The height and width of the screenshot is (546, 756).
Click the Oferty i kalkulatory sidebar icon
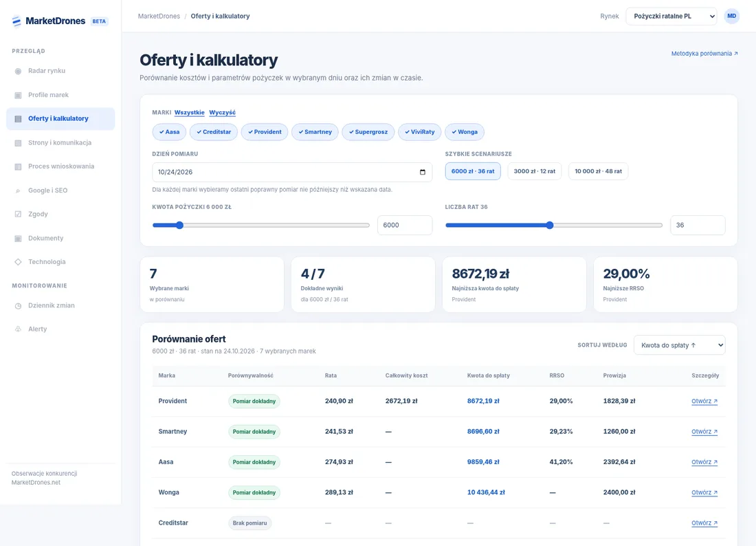pos(18,119)
